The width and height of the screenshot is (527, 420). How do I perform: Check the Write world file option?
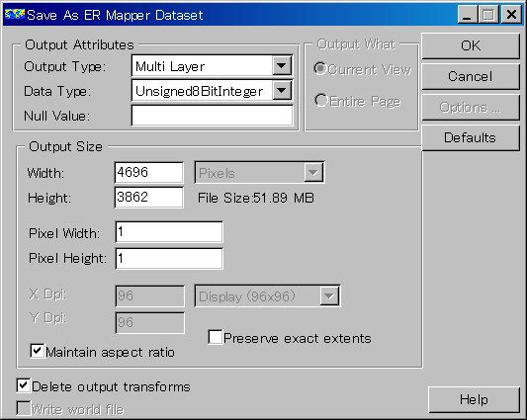click(x=23, y=408)
